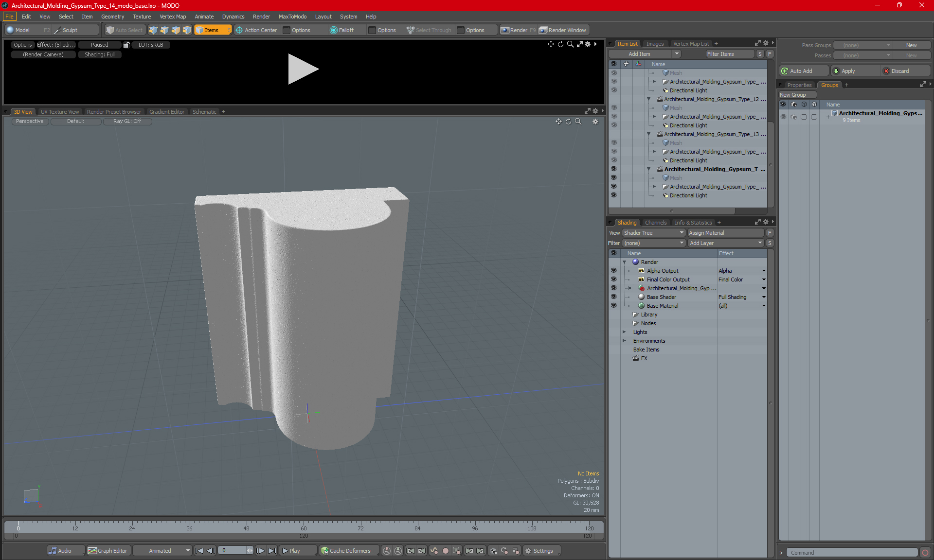Go to first frame

pos(199,551)
